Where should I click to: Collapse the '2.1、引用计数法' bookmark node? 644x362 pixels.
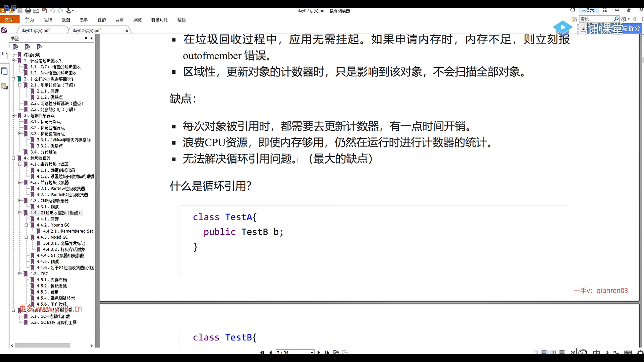coord(20,85)
